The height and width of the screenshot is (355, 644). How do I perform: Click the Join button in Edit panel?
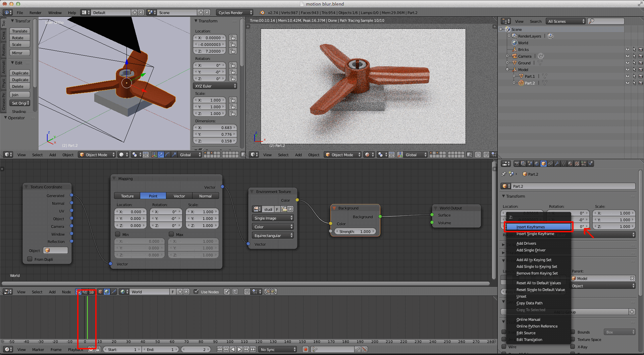click(x=20, y=95)
